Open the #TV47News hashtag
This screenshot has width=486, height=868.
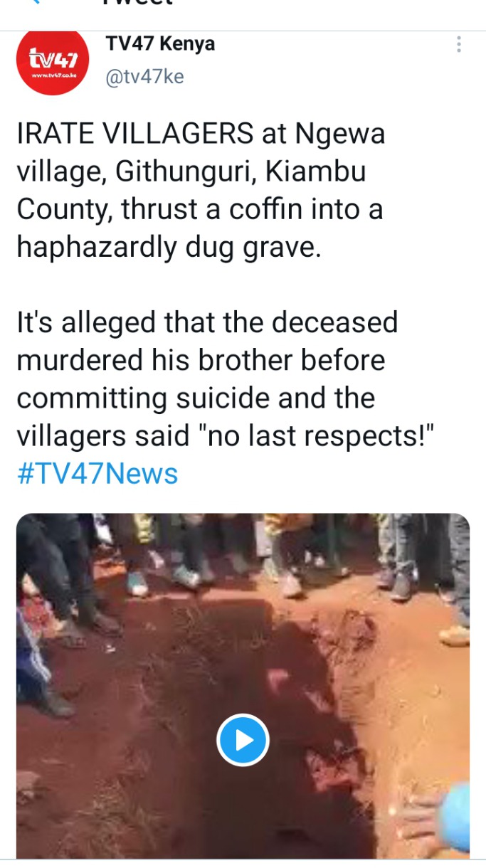click(x=97, y=473)
